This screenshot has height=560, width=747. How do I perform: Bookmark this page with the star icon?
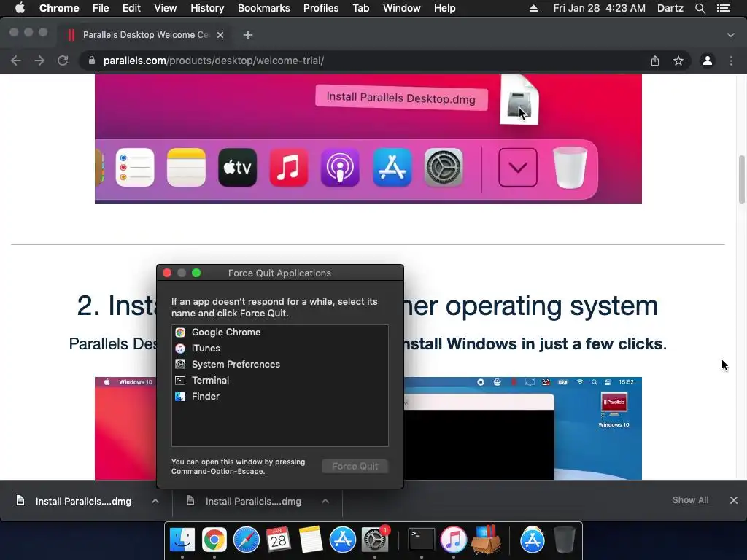678,61
